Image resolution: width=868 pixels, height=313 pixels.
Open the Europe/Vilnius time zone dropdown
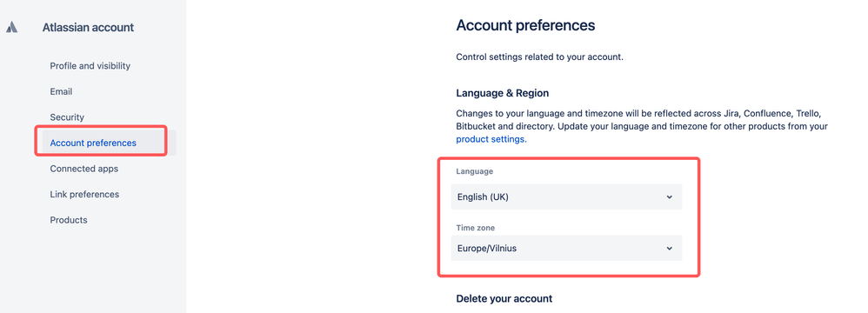(566, 249)
